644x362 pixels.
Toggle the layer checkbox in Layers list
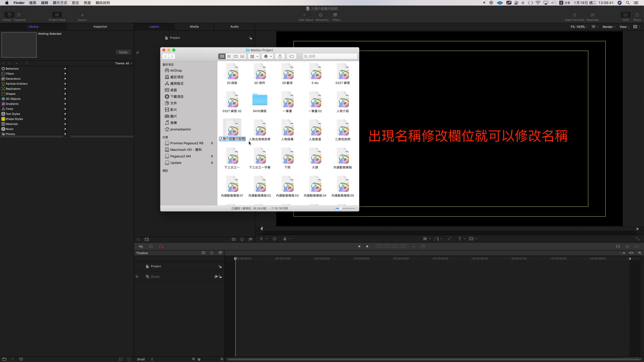[x=137, y=52]
